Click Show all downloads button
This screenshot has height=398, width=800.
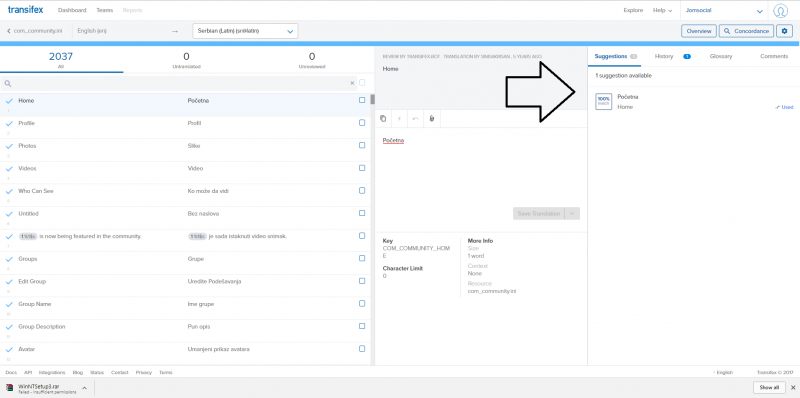pos(769,388)
